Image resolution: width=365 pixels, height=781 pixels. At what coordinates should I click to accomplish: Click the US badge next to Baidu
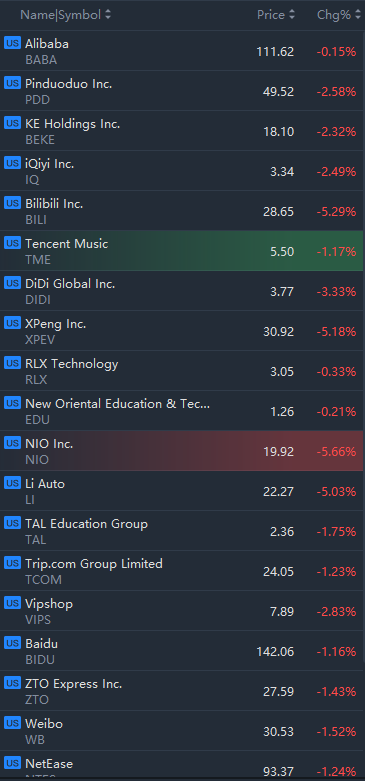[x=12, y=643]
